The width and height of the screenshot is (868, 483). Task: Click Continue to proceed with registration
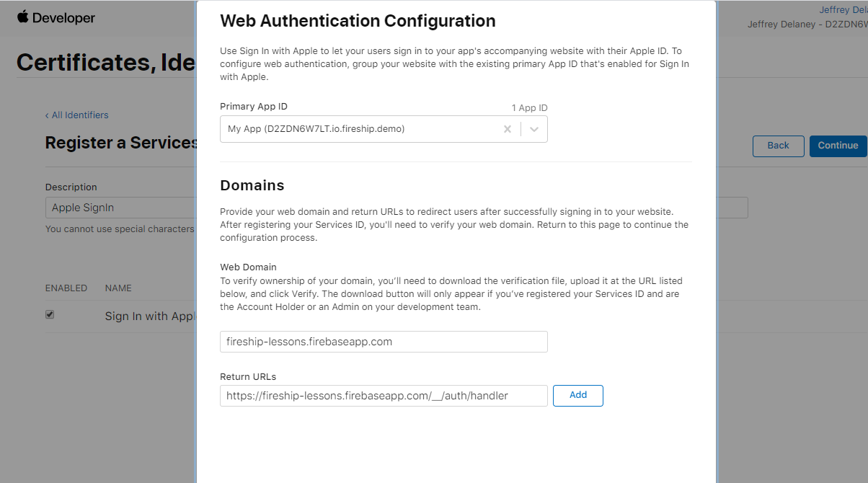(838, 146)
